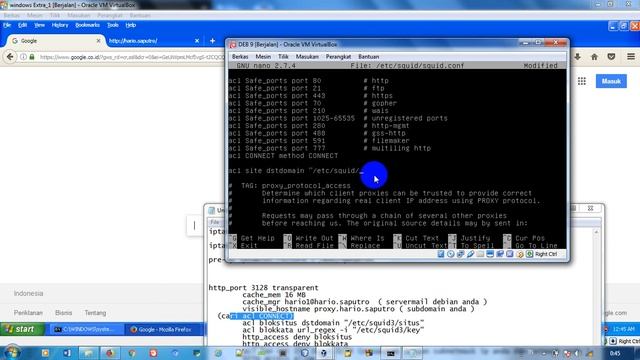Click shared folders icon in DEB 9 statusbar

pyautogui.click(x=480, y=254)
